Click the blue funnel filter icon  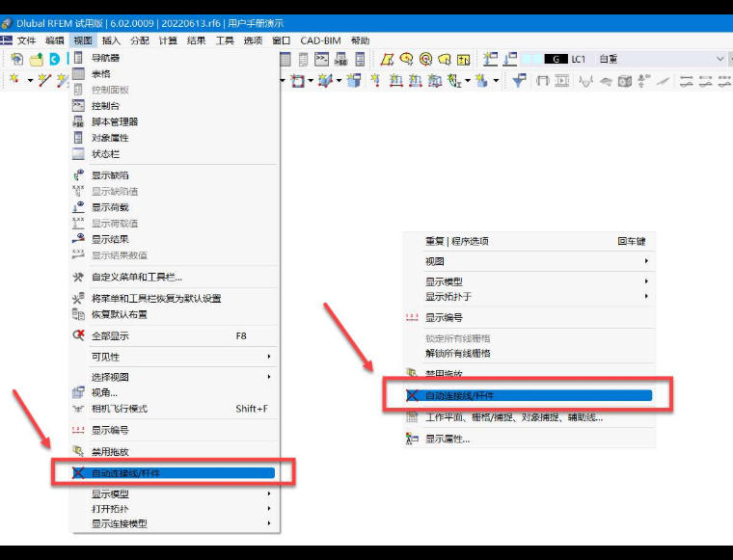coord(519,81)
